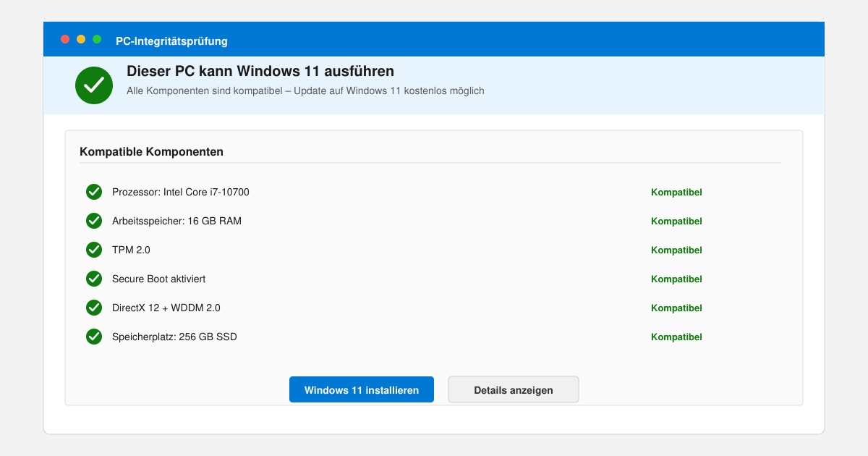Click Kompatibel status in the Prozessor row
Image resolution: width=868 pixels, height=456 pixels.
(676, 193)
